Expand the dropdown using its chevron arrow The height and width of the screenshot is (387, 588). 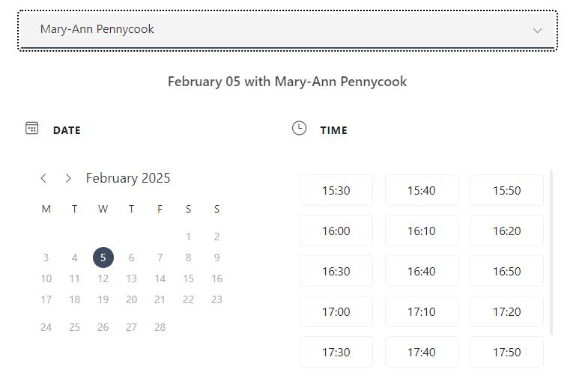click(x=537, y=31)
